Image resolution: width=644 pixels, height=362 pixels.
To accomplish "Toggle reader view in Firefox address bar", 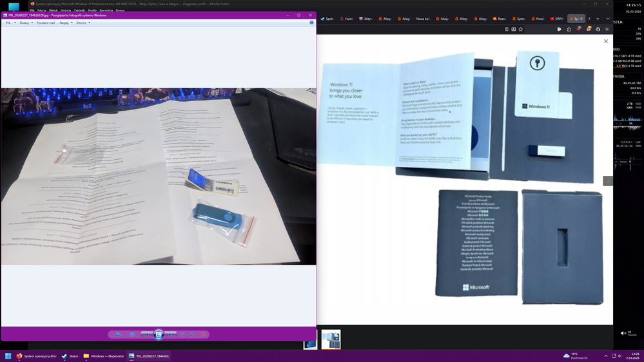I will coord(507,29).
